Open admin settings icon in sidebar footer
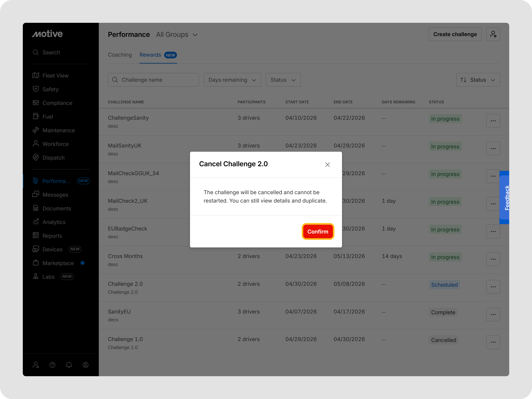This screenshot has width=532, height=399. pyautogui.click(x=36, y=365)
